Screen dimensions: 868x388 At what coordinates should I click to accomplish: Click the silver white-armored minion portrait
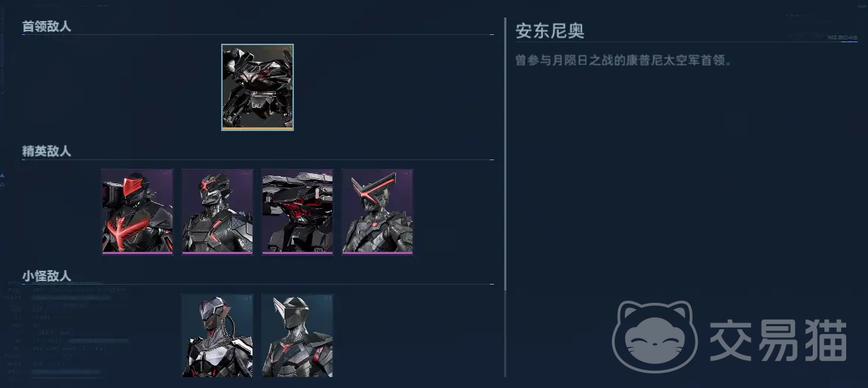[218, 336]
